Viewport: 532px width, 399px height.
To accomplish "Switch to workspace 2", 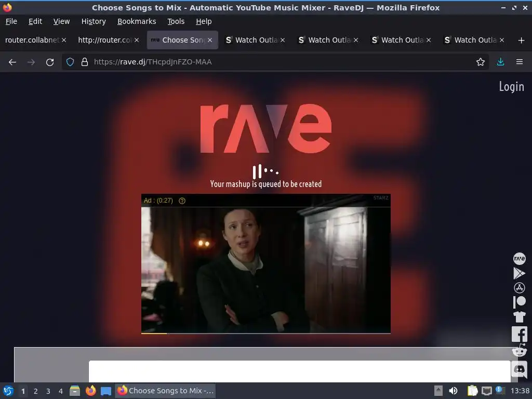I will (x=36, y=391).
